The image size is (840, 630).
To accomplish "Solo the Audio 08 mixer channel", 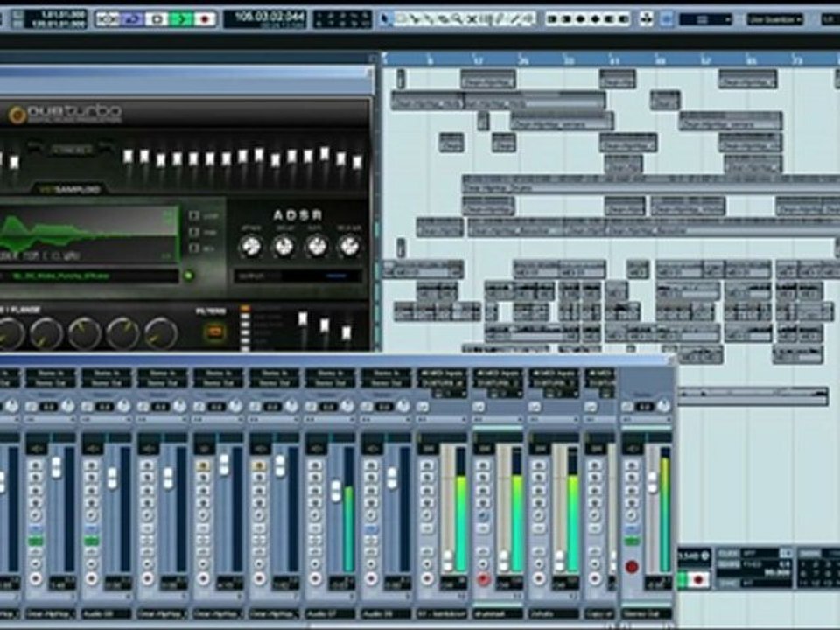I will pyautogui.click(x=371, y=478).
